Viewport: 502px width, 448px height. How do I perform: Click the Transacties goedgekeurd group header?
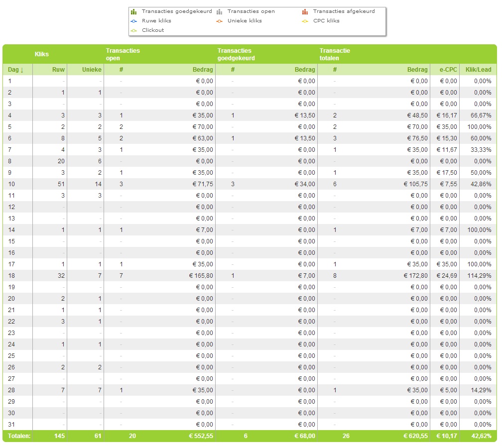(x=236, y=54)
